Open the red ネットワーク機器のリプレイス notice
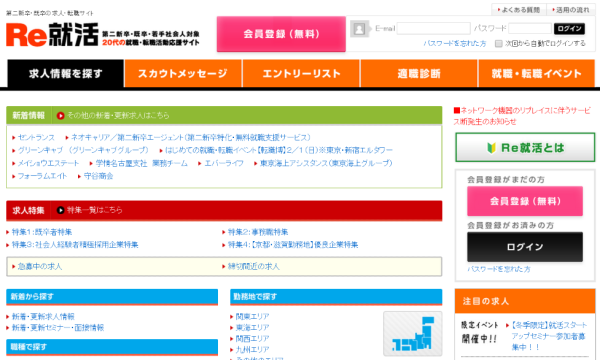The image size is (600, 360). 522,116
